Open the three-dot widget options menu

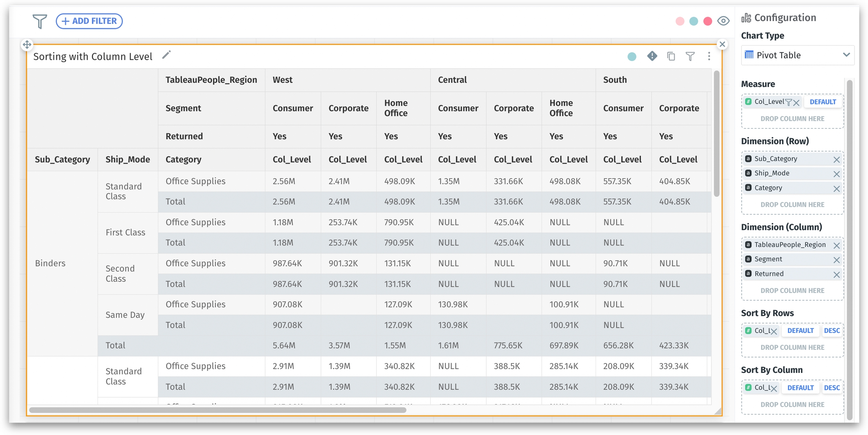coord(709,56)
